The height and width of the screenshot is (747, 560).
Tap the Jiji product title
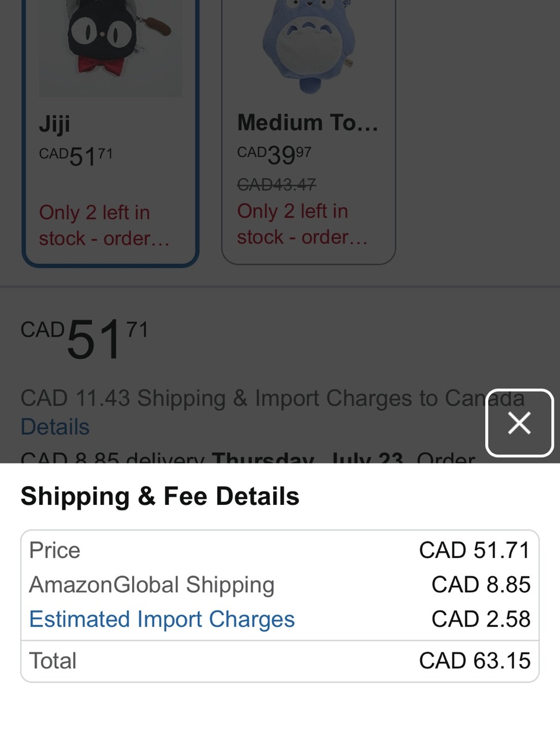pos(54,124)
